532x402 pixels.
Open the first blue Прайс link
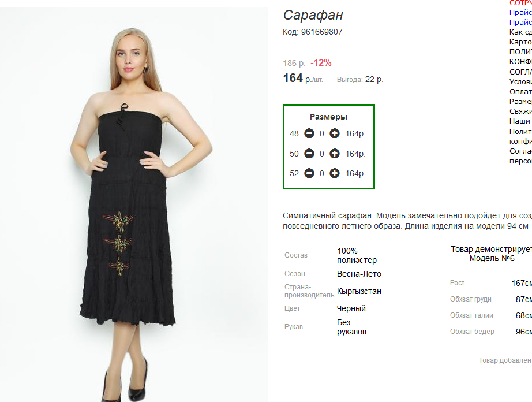[520, 13]
